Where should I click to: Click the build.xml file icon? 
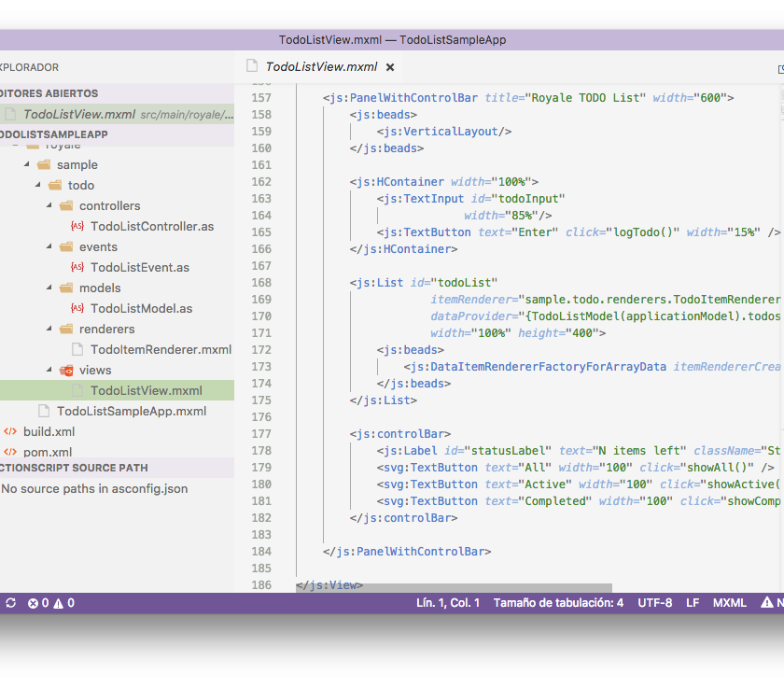10,431
